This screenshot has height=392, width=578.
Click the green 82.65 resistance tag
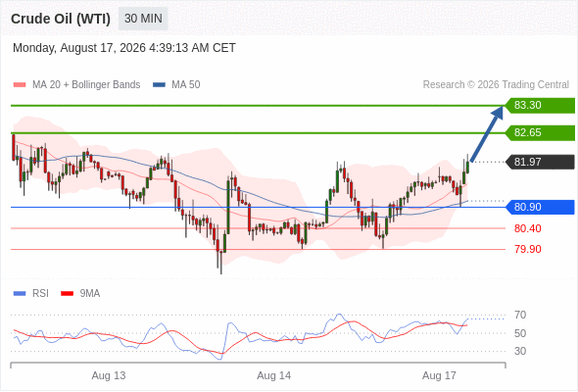click(x=540, y=132)
